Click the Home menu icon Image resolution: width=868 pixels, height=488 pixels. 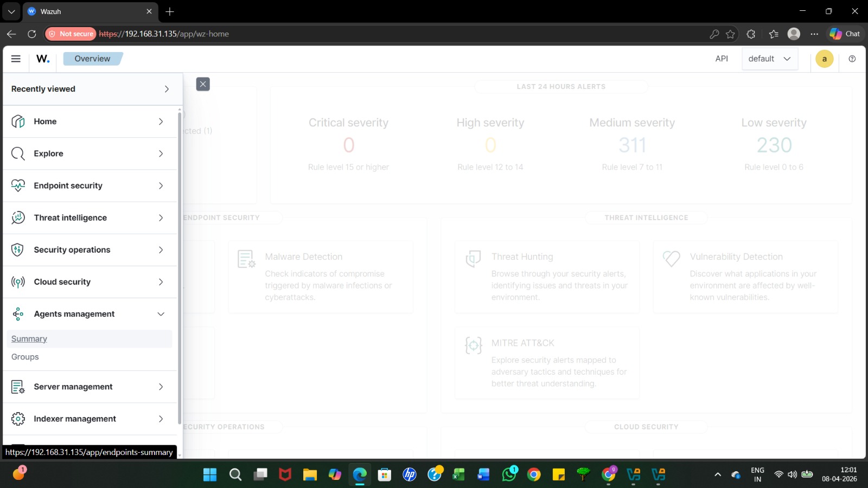point(18,121)
